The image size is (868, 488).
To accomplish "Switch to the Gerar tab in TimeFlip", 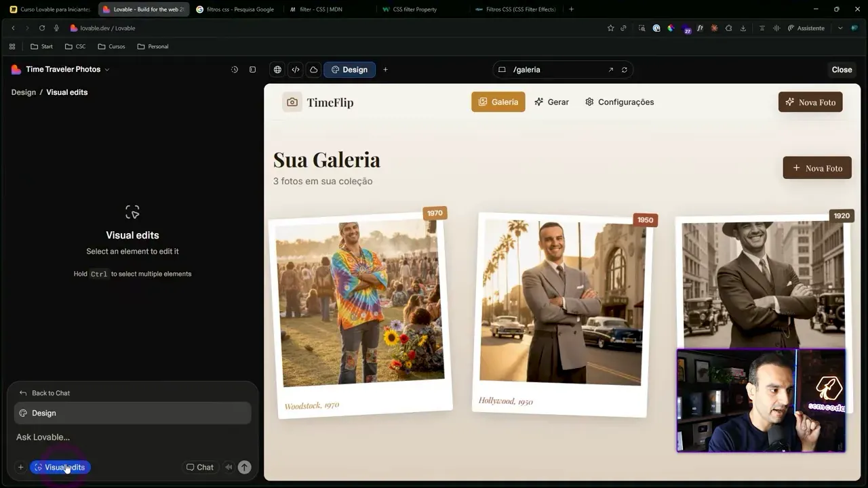I will (551, 102).
